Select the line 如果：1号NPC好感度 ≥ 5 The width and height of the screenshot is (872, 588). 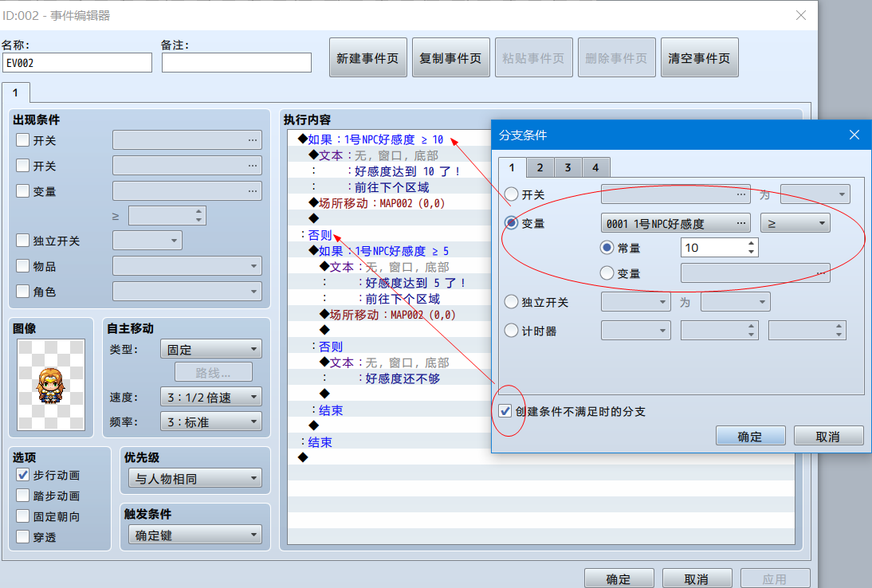tap(379, 251)
